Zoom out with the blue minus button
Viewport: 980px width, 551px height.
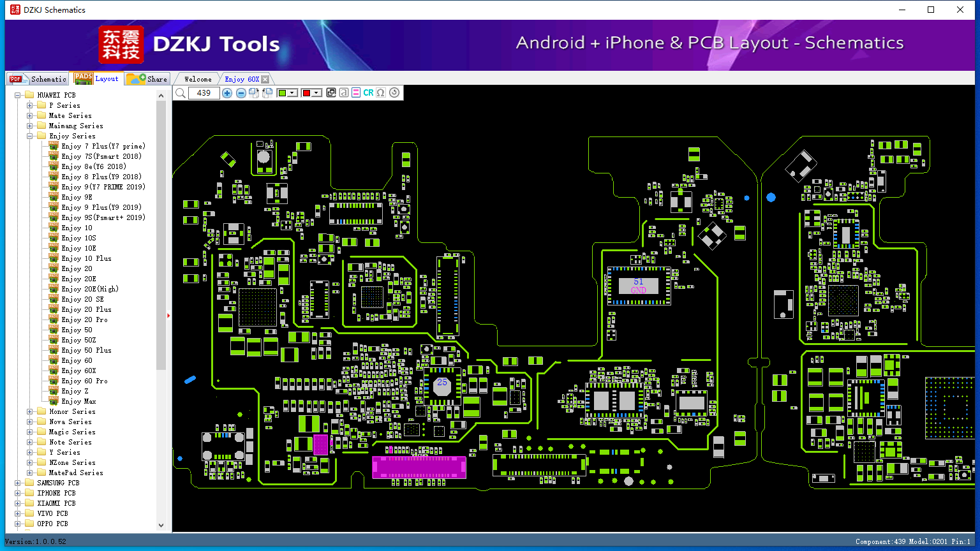241,93
